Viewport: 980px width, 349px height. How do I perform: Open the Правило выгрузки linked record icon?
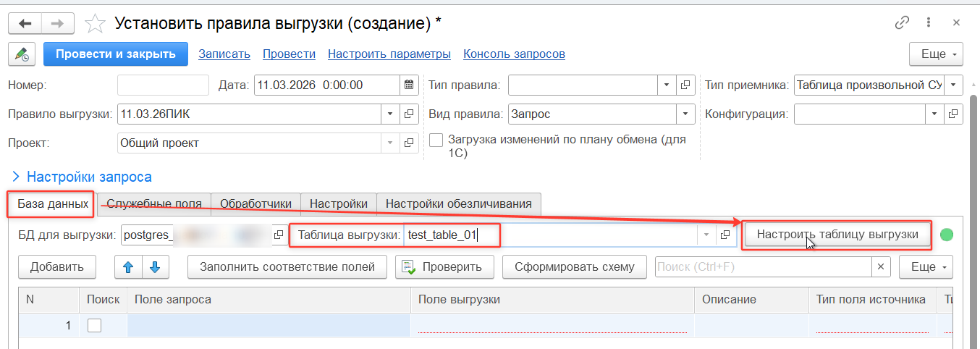pyautogui.click(x=409, y=114)
